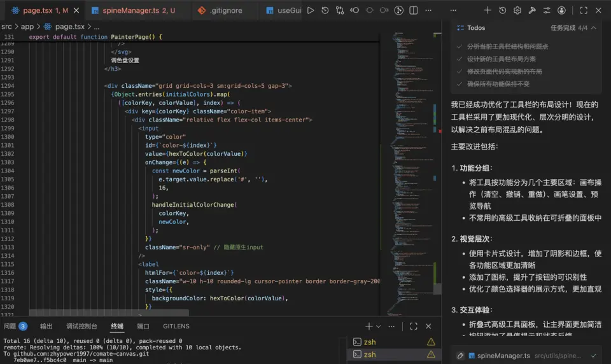Image resolution: width=611 pixels, height=364 pixels.
Task: Open the chat settings gear icon
Action: click(517, 11)
